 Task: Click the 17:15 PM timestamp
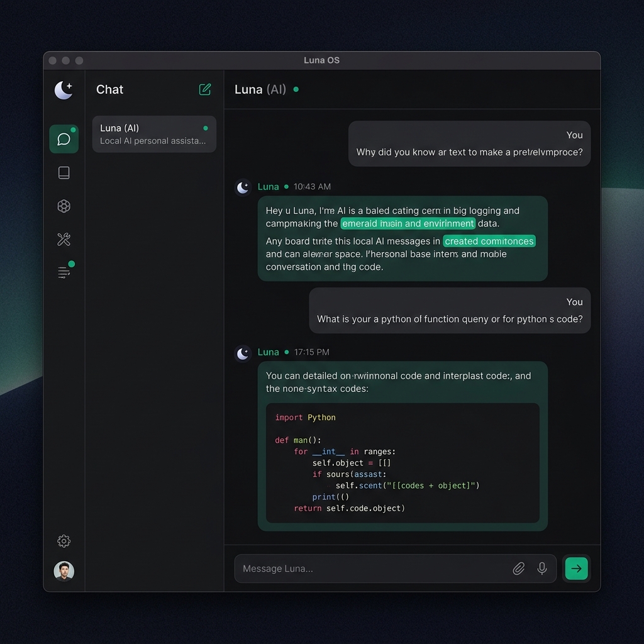pyautogui.click(x=311, y=352)
